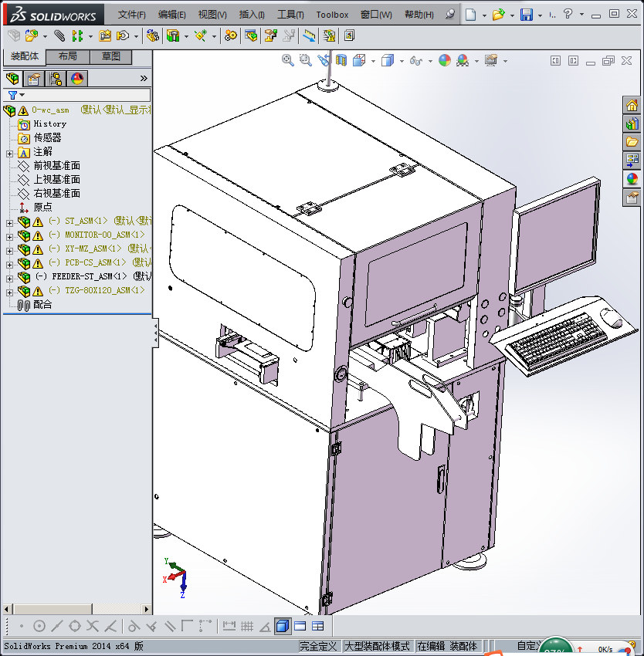Open the 工具(T) menu
The width and height of the screenshot is (644, 656).
coord(290,15)
